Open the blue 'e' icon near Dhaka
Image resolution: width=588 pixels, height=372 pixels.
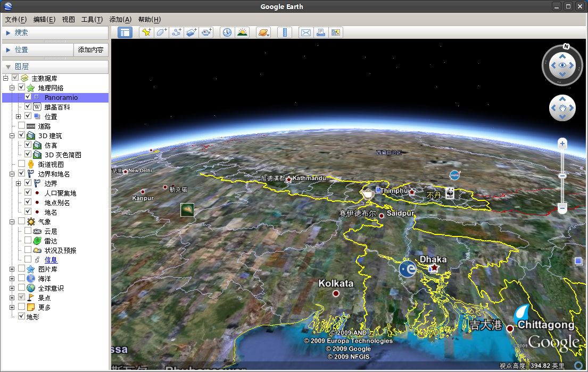pyautogui.click(x=408, y=269)
